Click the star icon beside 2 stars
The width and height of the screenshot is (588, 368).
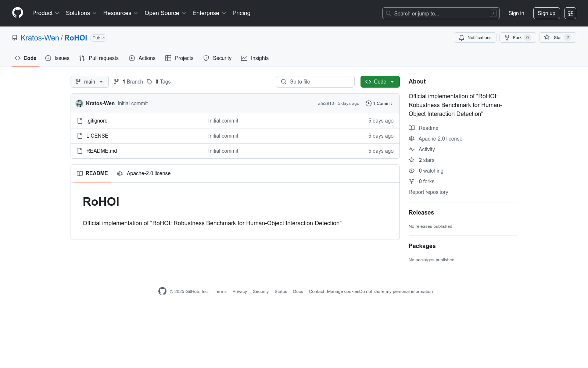(x=412, y=160)
